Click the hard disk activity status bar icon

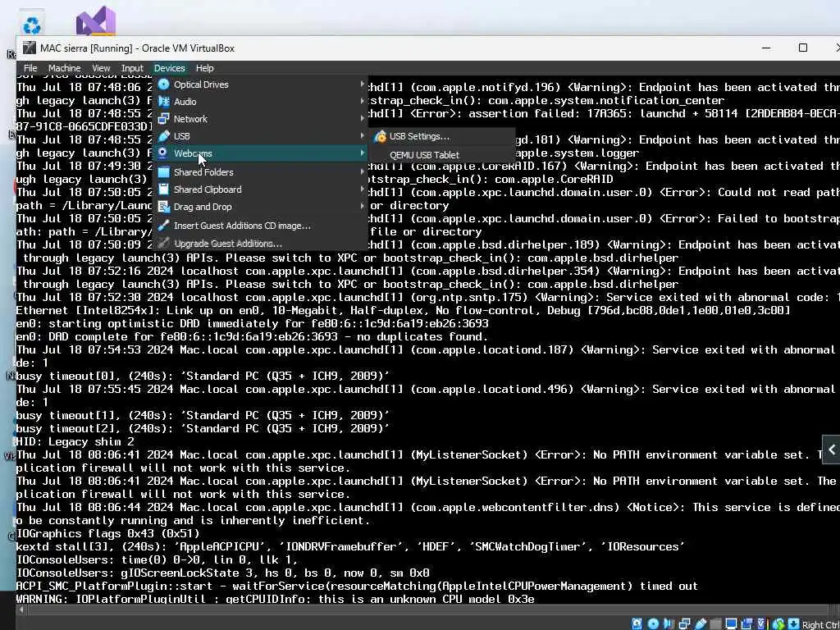coord(637,623)
